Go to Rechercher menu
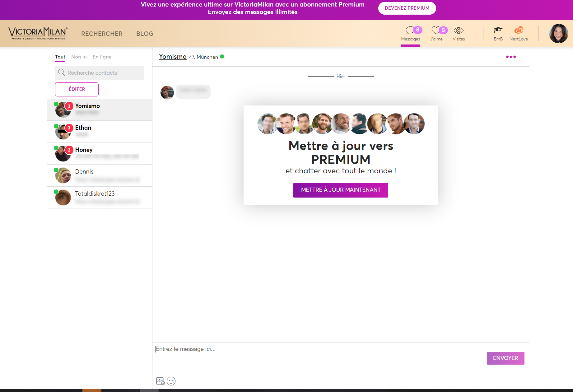Screen dimensions: 573x392 tap(102, 34)
